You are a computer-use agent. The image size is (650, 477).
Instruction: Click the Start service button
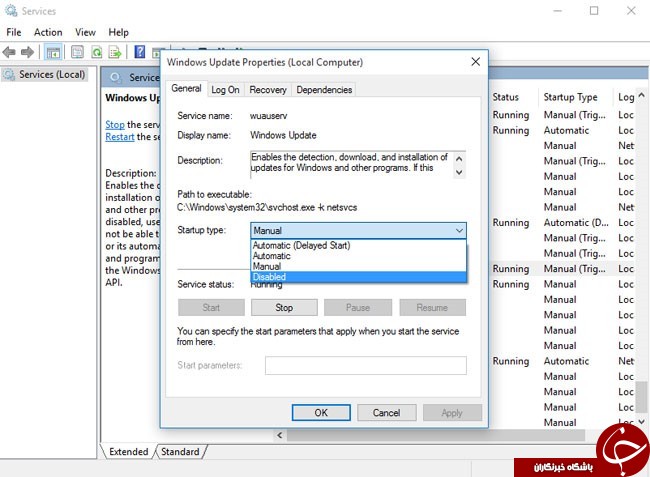point(211,308)
